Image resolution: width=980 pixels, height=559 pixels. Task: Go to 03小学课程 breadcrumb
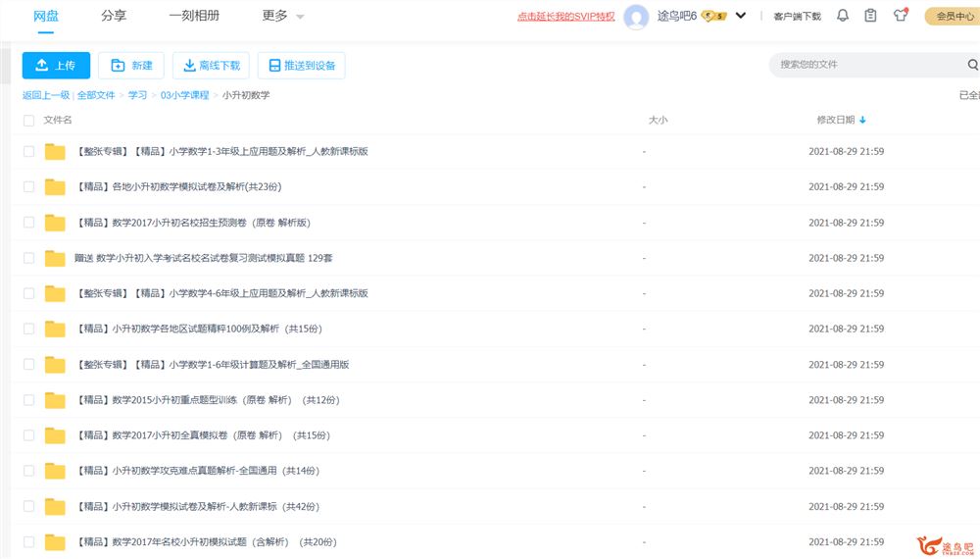(184, 95)
